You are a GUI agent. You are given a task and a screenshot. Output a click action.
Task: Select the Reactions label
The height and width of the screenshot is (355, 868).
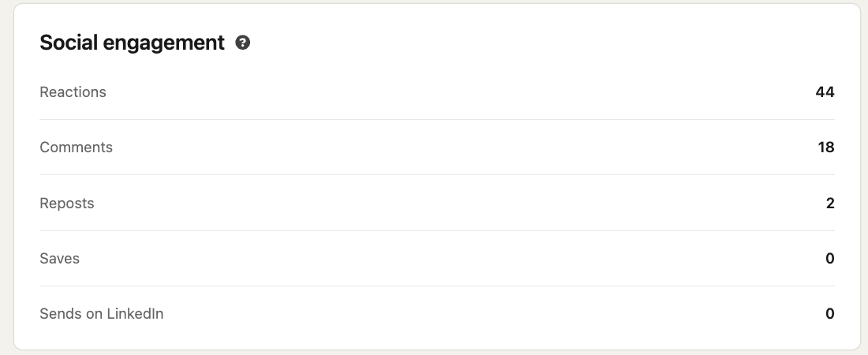click(x=73, y=92)
